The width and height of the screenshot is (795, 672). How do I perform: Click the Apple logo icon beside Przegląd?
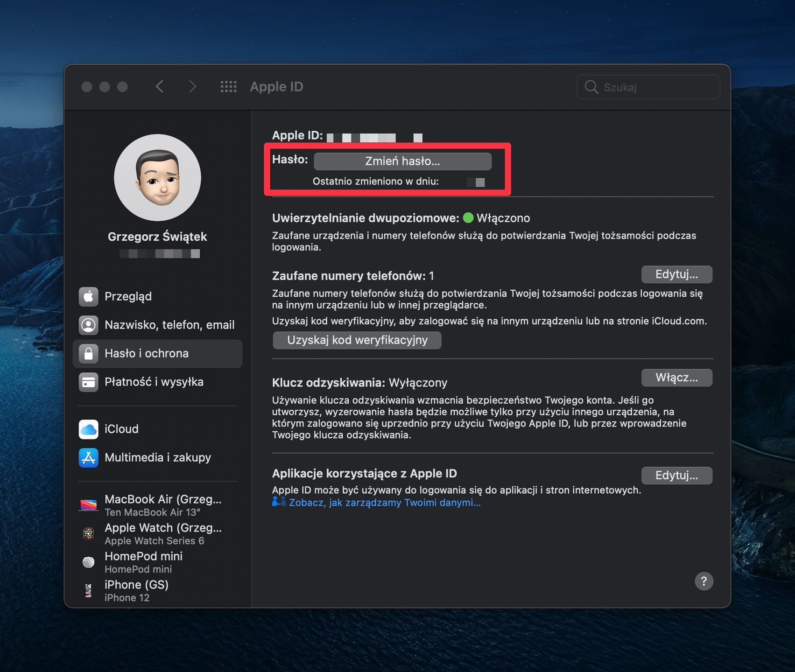click(89, 296)
